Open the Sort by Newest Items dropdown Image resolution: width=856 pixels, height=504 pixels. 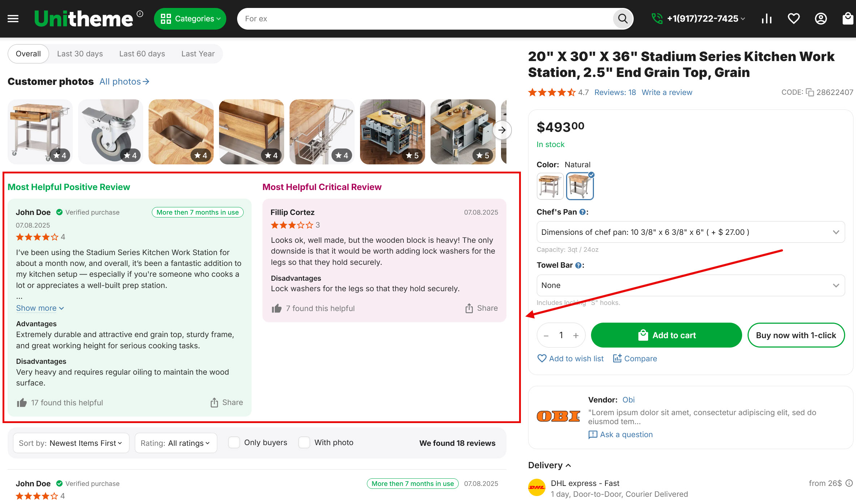tap(71, 443)
